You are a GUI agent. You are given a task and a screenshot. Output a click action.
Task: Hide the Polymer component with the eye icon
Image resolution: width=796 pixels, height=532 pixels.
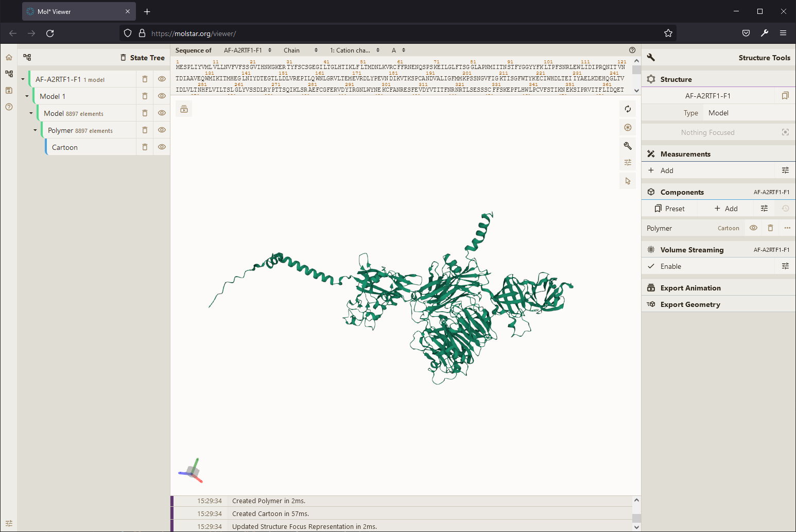tap(753, 228)
